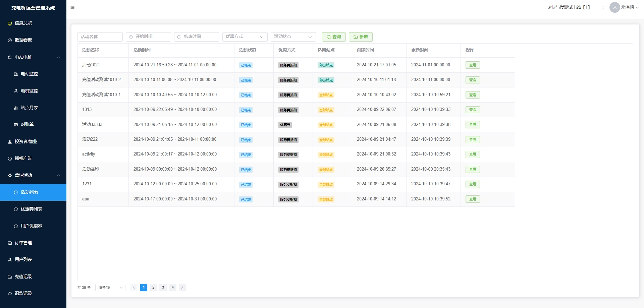This screenshot has width=644, height=308.
Task: Go to previous page arrow
Action: point(134,288)
